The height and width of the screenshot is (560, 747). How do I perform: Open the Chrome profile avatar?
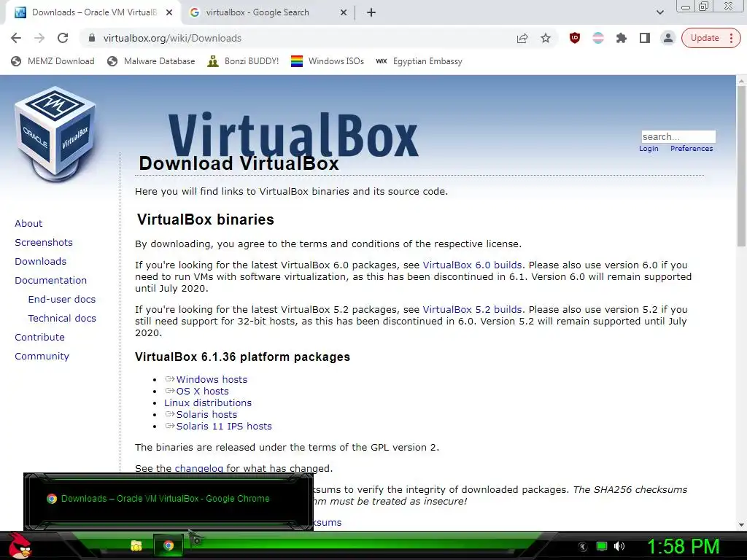click(x=668, y=38)
